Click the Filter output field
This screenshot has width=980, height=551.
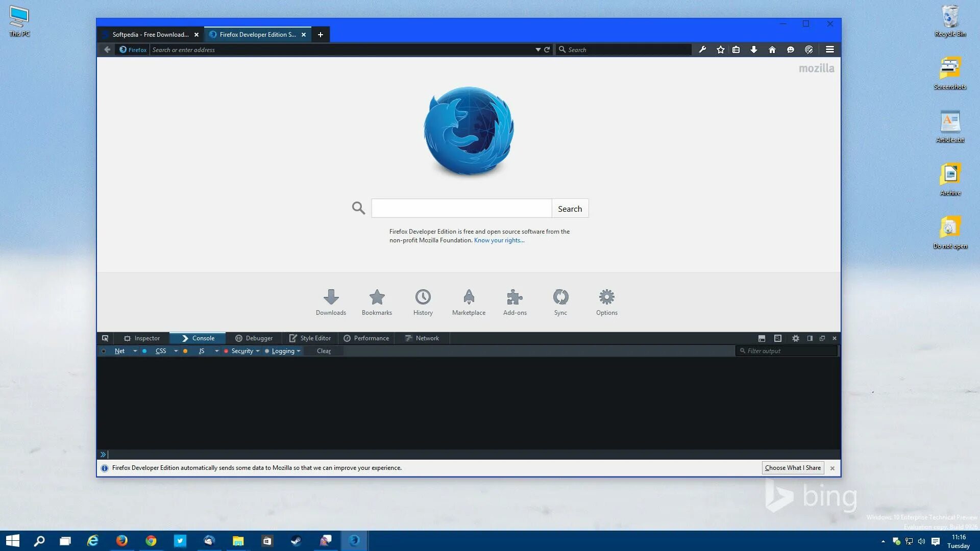[x=790, y=351]
